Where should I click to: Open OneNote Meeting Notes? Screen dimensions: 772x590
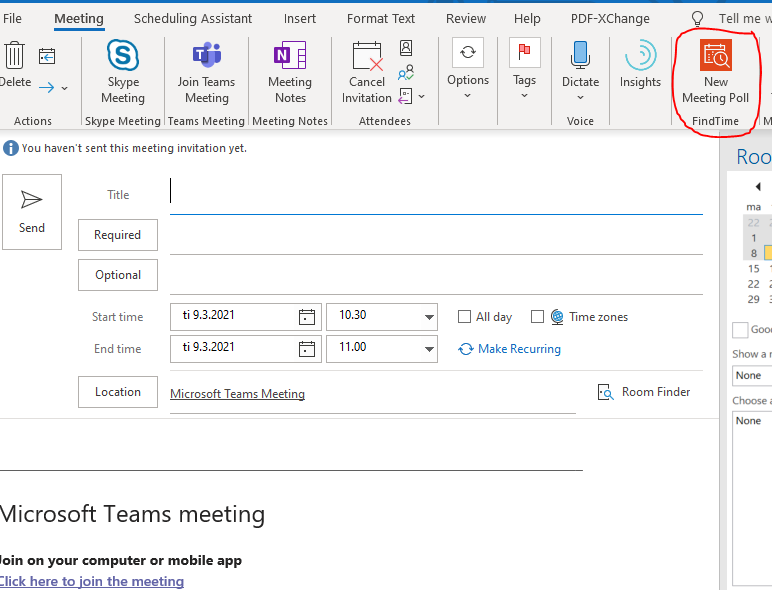pyautogui.click(x=290, y=73)
